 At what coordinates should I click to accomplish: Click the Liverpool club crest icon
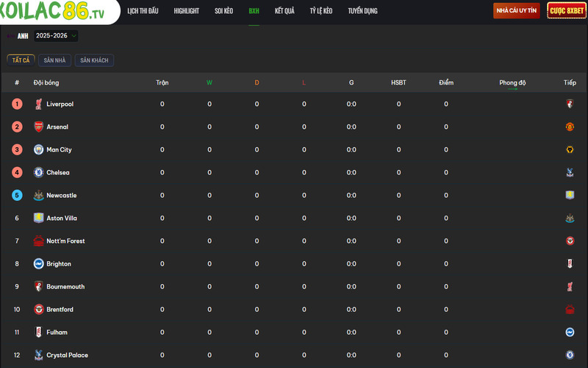click(38, 104)
